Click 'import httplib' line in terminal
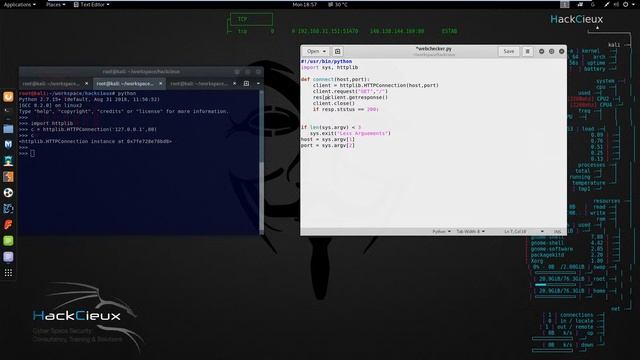The height and width of the screenshot is (360, 640). tap(46, 123)
